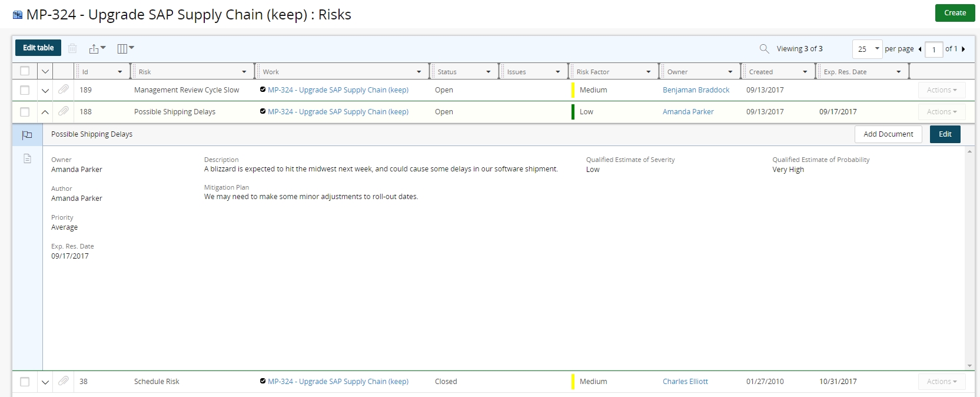
Task: Click the search magnifier icon
Action: tap(764, 49)
